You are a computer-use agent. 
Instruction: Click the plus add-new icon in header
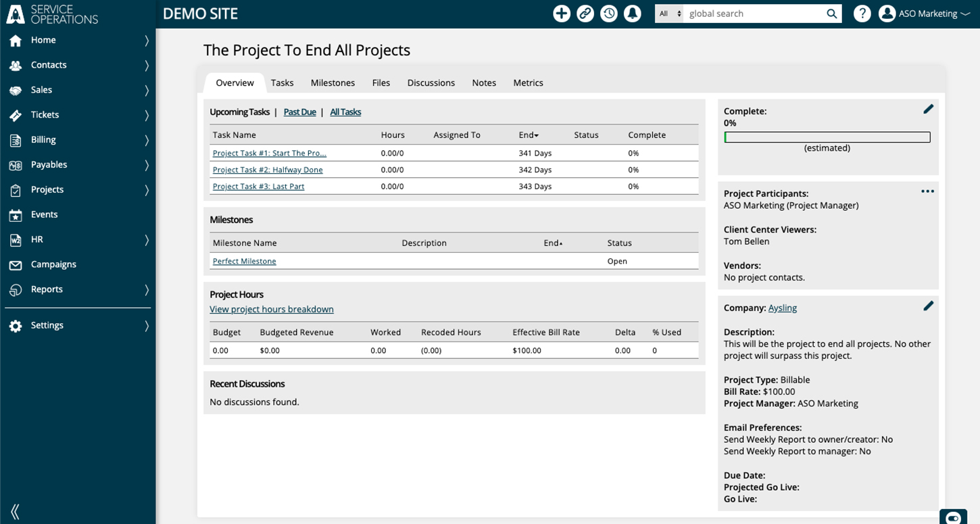coord(562,14)
